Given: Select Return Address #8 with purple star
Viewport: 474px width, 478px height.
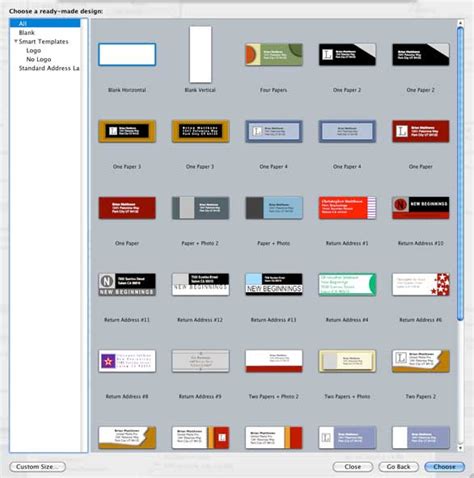Looking at the screenshot, I should pyautogui.click(x=127, y=361).
